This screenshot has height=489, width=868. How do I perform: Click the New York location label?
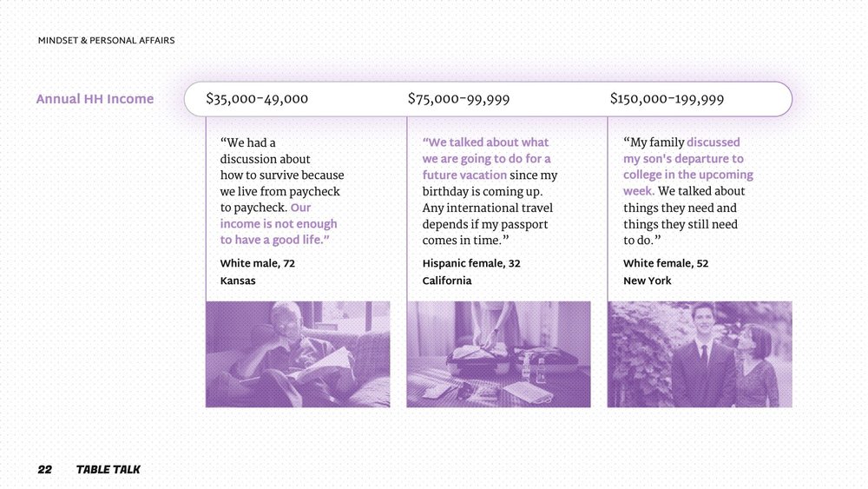(x=648, y=281)
